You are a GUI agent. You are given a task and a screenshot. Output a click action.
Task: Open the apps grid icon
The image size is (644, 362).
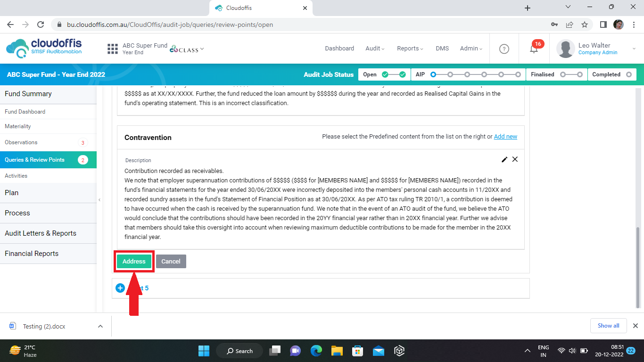[113, 49]
